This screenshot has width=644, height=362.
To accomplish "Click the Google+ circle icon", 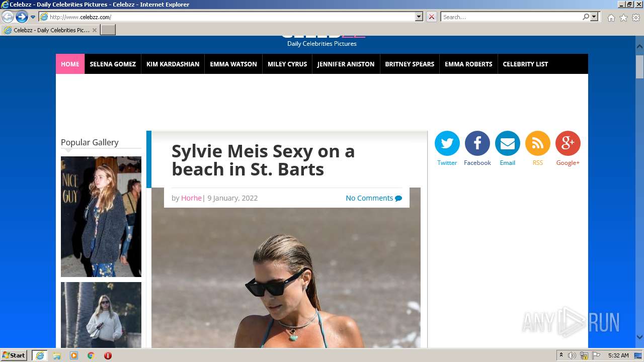I will tap(568, 143).
